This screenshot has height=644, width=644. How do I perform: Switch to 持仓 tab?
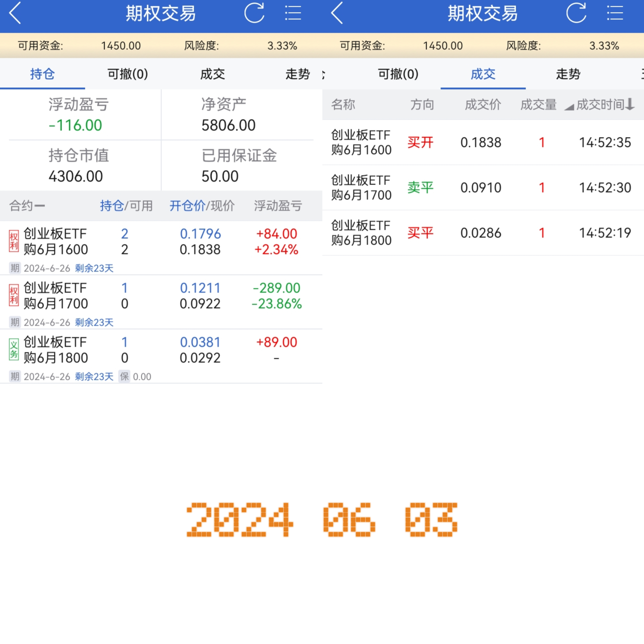coord(42,74)
